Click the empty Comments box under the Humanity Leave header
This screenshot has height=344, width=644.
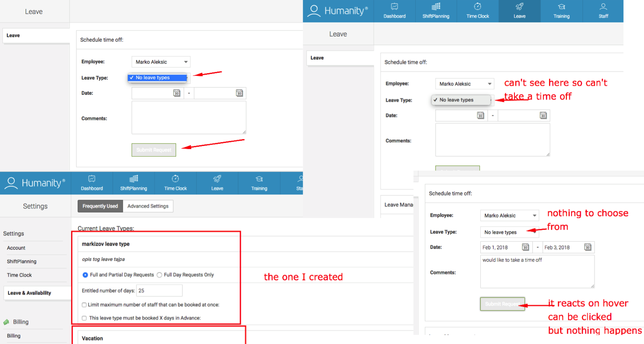point(493,140)
